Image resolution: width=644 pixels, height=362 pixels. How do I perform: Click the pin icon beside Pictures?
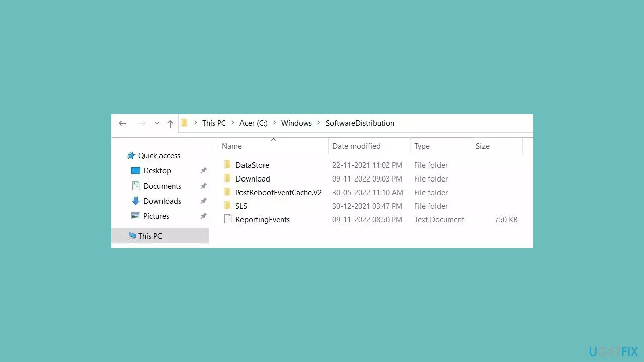point(203,216)
